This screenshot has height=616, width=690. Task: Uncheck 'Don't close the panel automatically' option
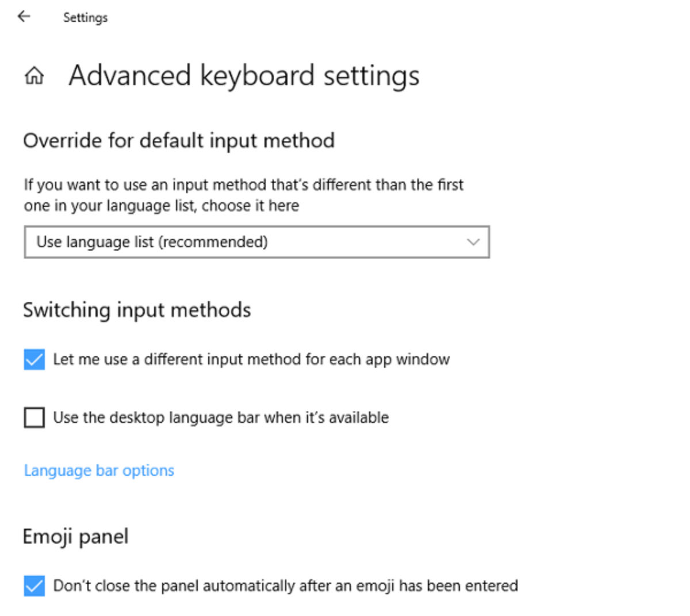tap(34, 586)
